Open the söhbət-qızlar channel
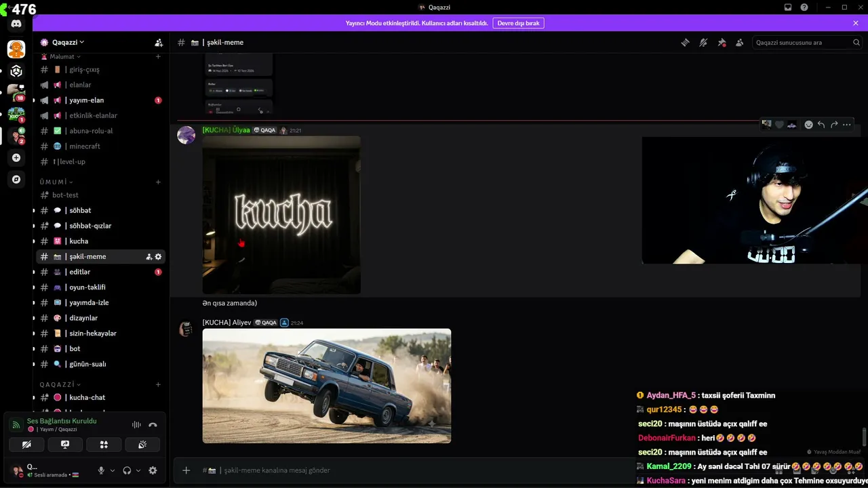The width and height of the screenshot is (868, 488). 101,226
